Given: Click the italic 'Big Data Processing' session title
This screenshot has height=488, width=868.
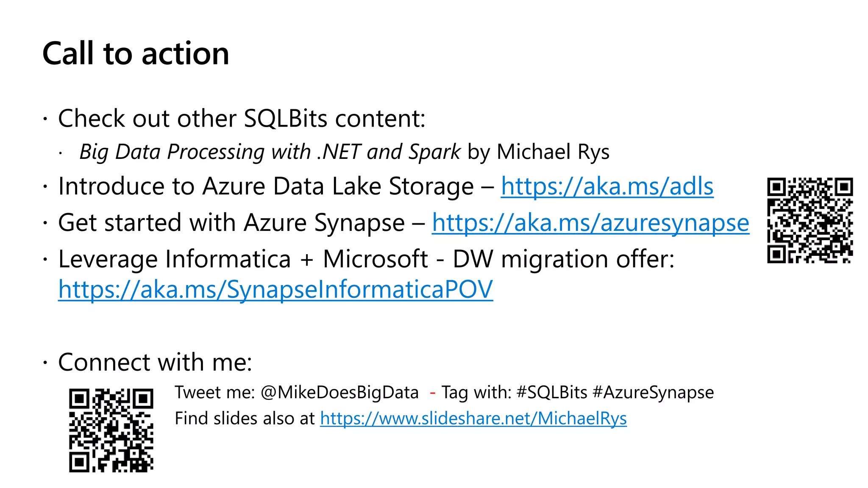Looking at the screenshot, I should pyautogui.click(x=270, y=152).
